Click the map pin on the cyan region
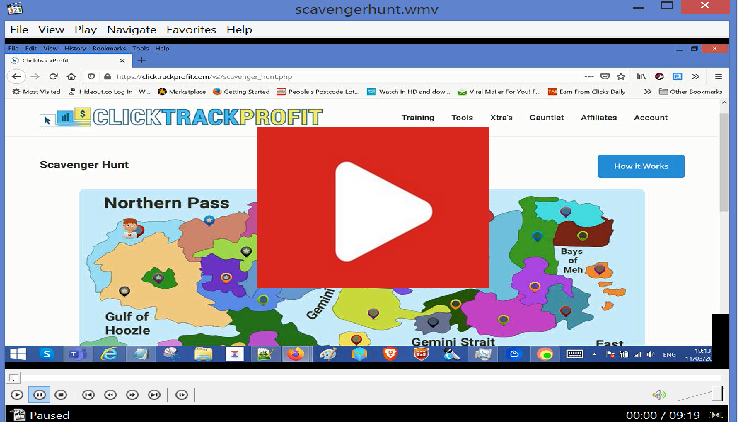 pos(565,212)
